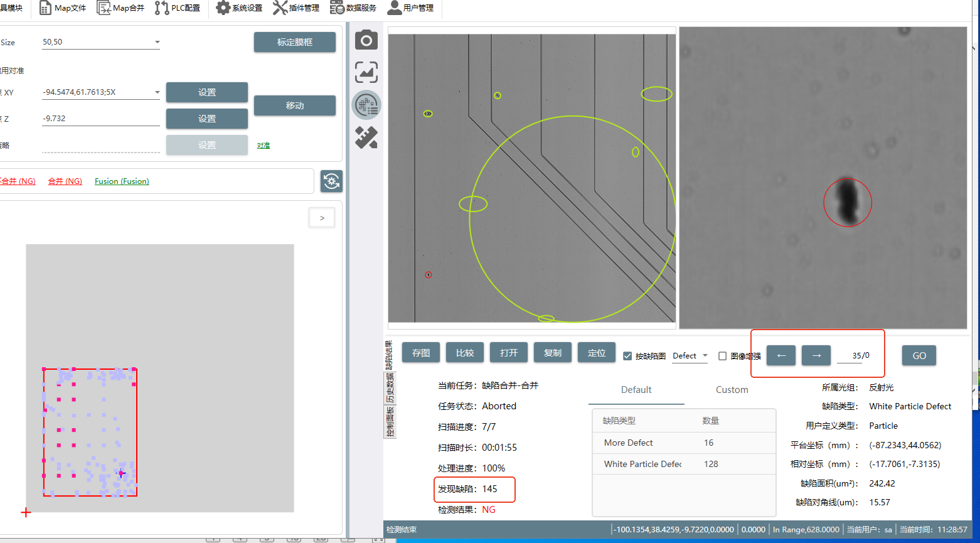
Task: Open the Defect type dropdown
Action: click(x=705, y=356)
